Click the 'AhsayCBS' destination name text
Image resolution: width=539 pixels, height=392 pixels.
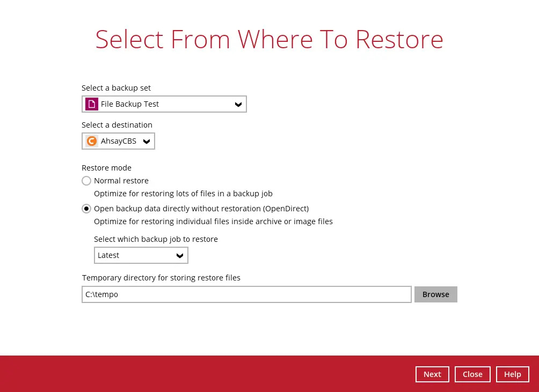[x=119, y=141]
